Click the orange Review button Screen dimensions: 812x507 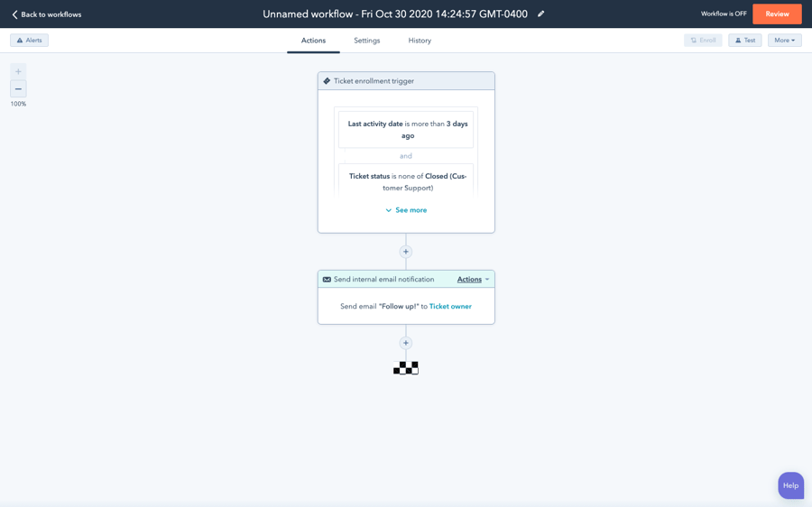click(777, 14)
